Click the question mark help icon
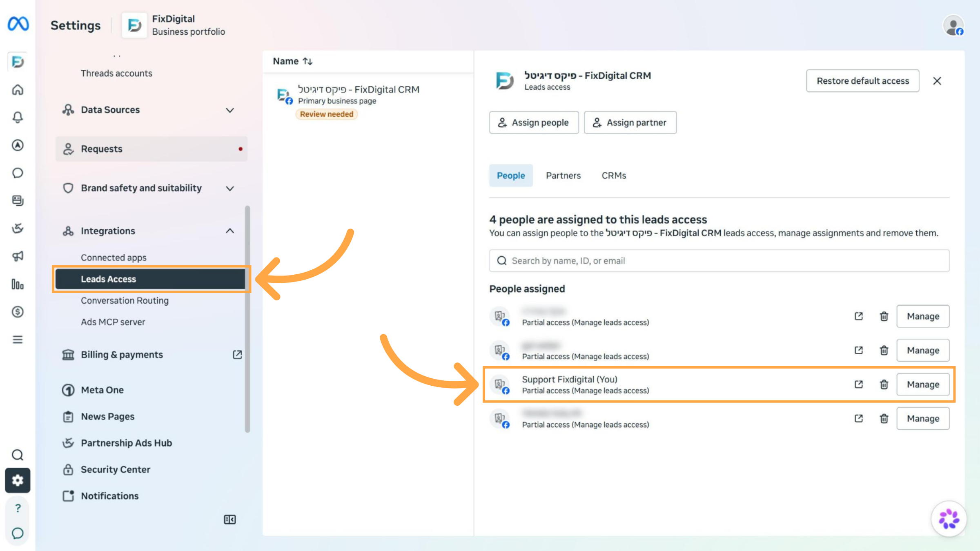This screenshot has width=980, height=551. tap(18, 508)
